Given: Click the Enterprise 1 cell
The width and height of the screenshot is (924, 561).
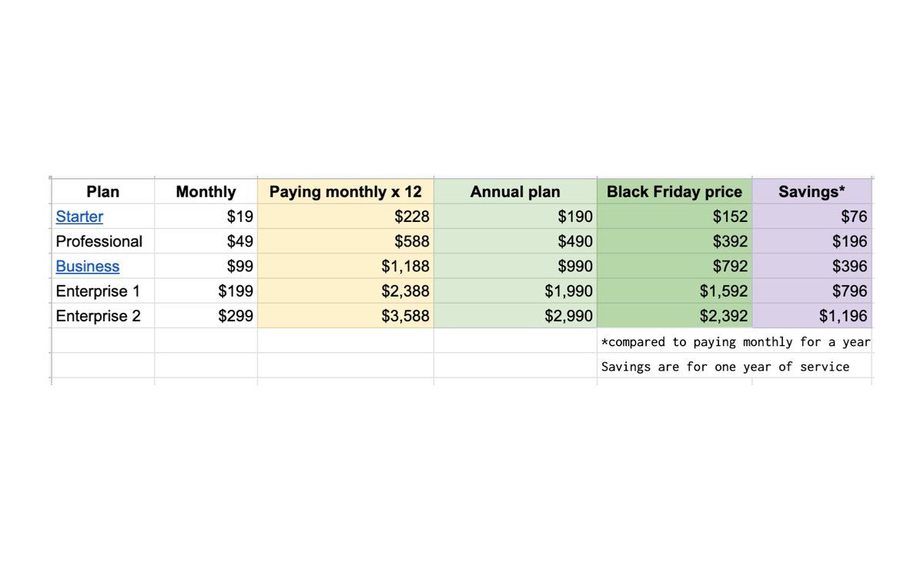Looking at the screenshot, I should click(x=98, y=291).
